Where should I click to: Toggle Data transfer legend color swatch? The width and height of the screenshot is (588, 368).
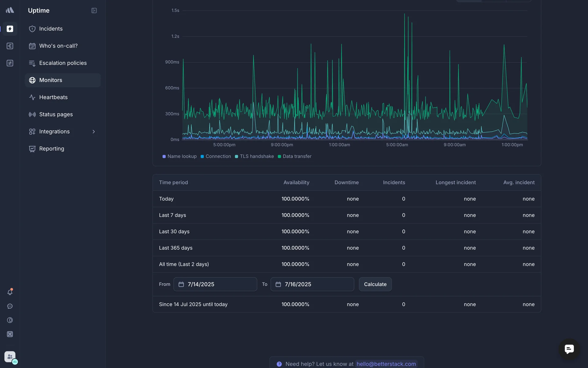[x=279, y=157]
